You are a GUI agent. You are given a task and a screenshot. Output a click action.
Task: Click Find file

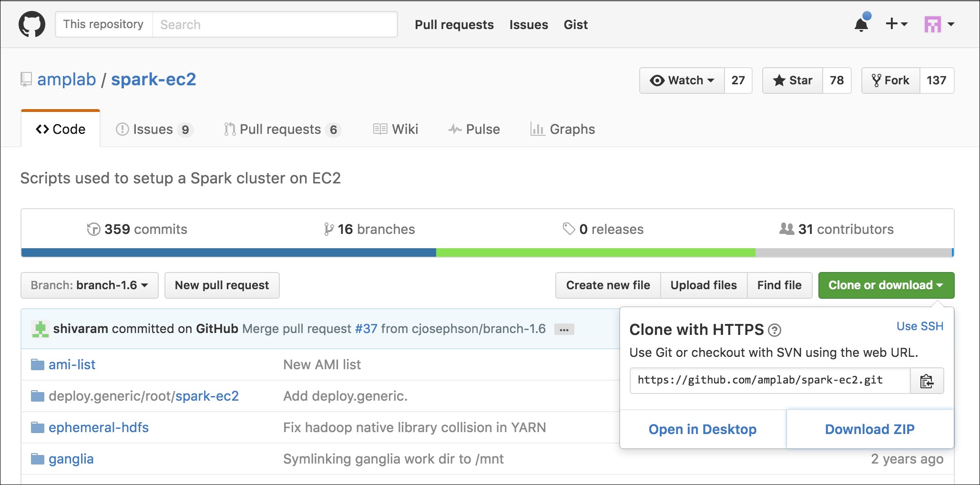point(779,285)
